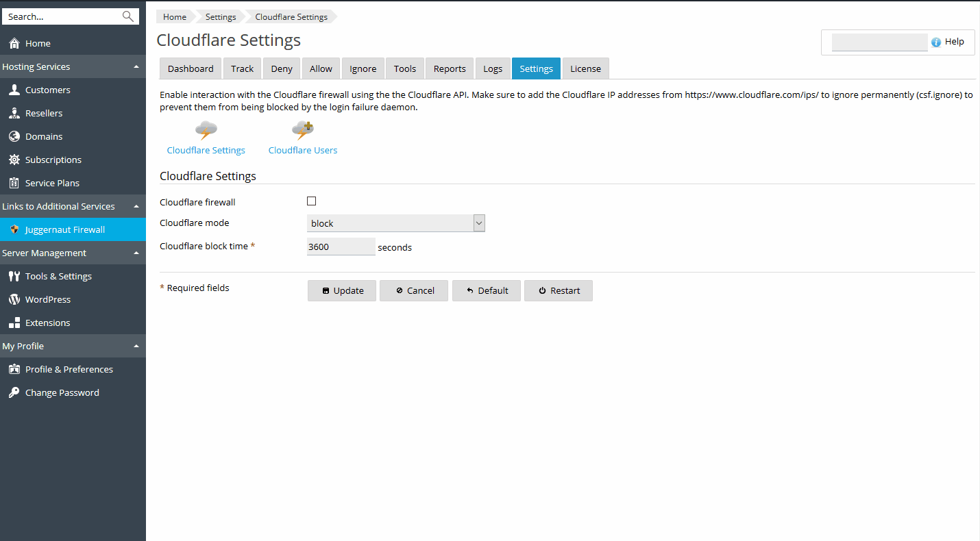Enable the Cloudflare firewall checkbox
The height and width of the screenshot is (541, 980).
(x=312, y=201)
